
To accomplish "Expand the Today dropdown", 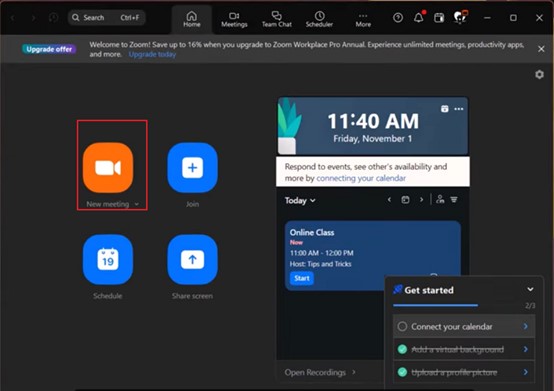I will pyautogui.click(x=300, y=201).
